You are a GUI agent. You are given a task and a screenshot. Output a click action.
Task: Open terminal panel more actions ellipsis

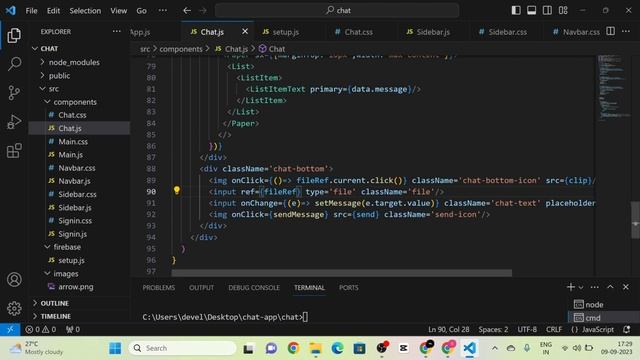point(595,287)
